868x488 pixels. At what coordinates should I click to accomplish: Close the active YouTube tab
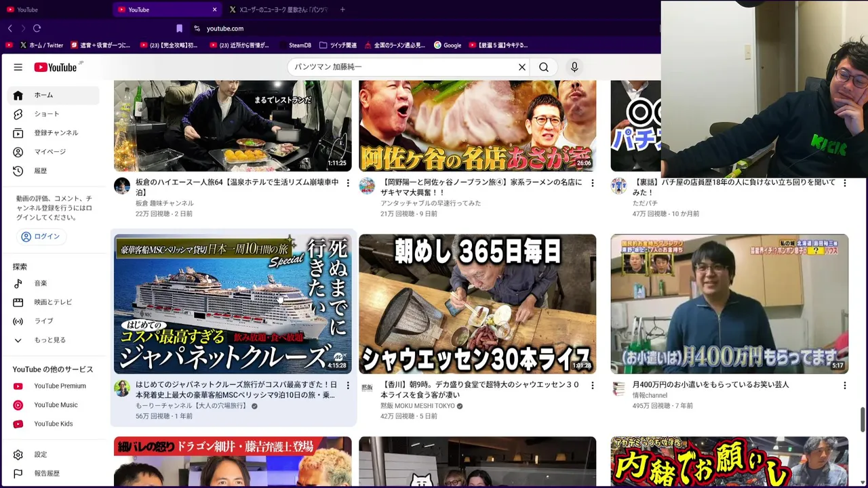point(215,9)
